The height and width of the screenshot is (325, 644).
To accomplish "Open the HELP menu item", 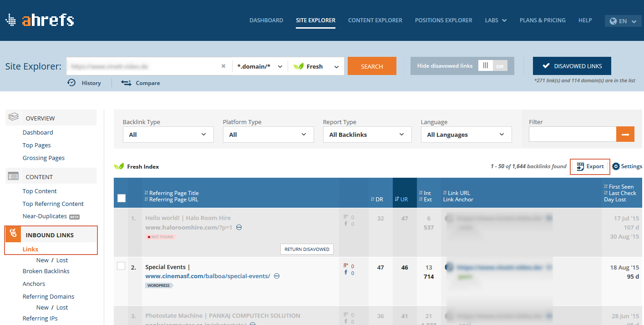I will coord(585,20).
